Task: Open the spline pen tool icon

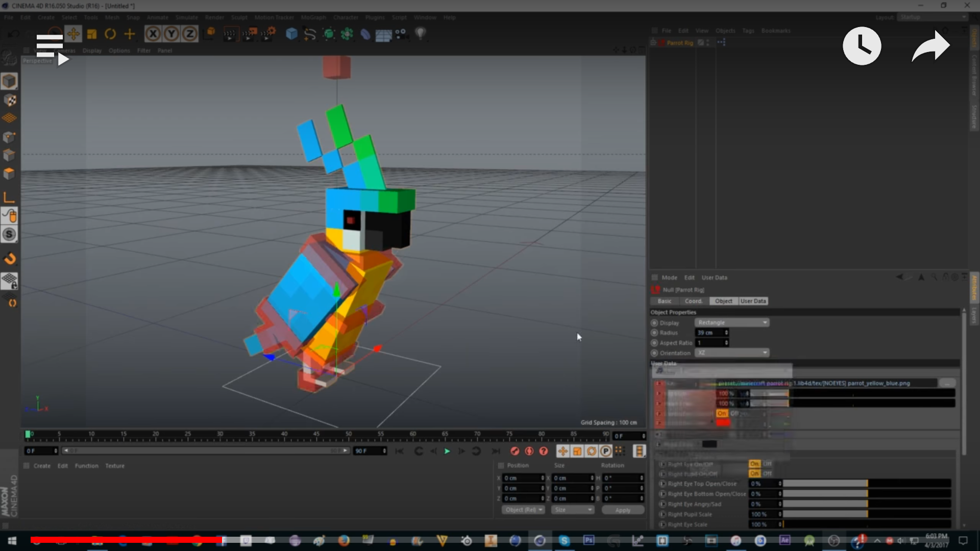Action: (x=310, y=34)
